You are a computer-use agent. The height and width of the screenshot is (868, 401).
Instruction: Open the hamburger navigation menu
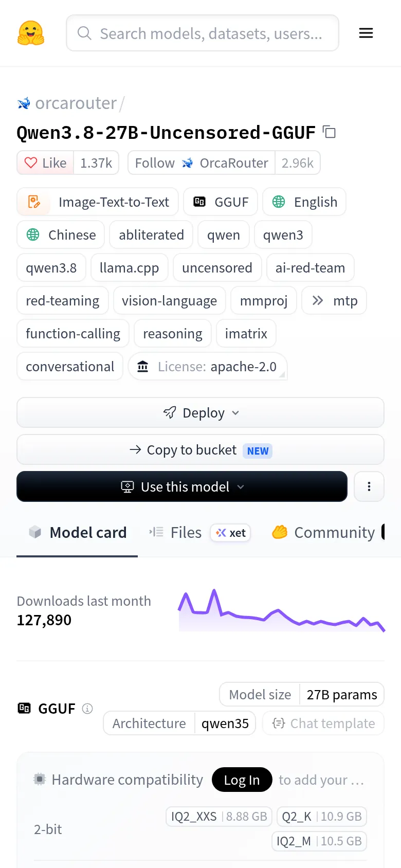pos(366,33)
